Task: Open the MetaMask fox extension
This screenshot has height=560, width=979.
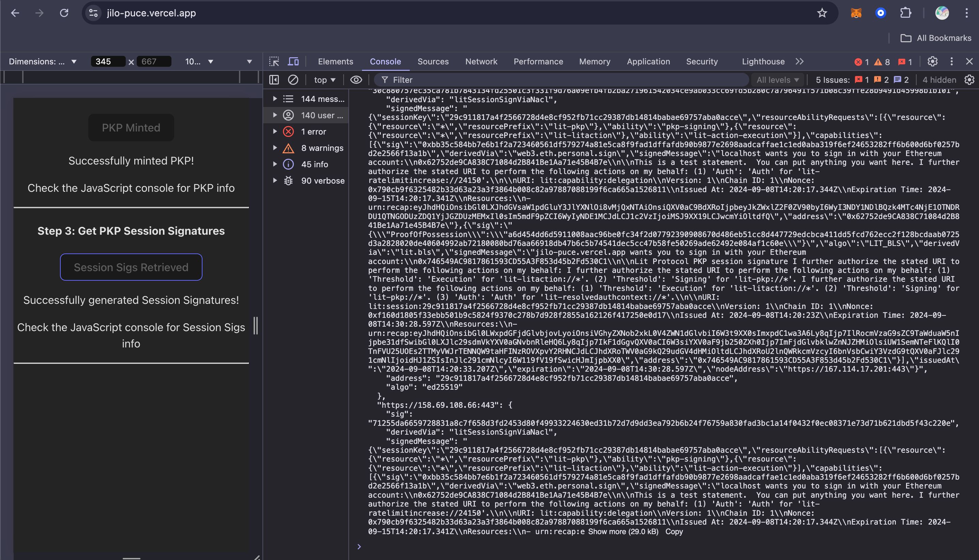Action: tap(856, 13)
